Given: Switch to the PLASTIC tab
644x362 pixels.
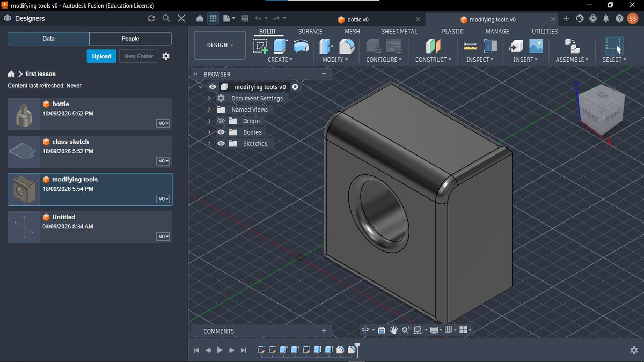Looking at the screenshot, I should coord(452,32).
